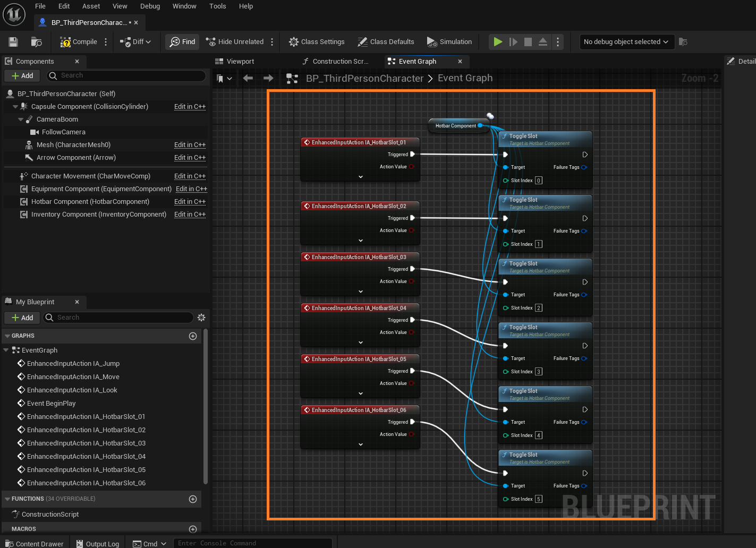
Task: Click BP_ThirdPersonCharacter breadcrumb
Action: pos(364,79)
